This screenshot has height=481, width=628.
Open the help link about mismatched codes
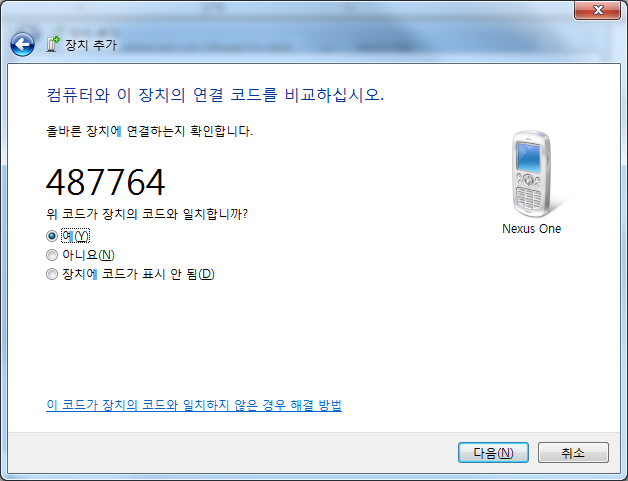point(194,405)
